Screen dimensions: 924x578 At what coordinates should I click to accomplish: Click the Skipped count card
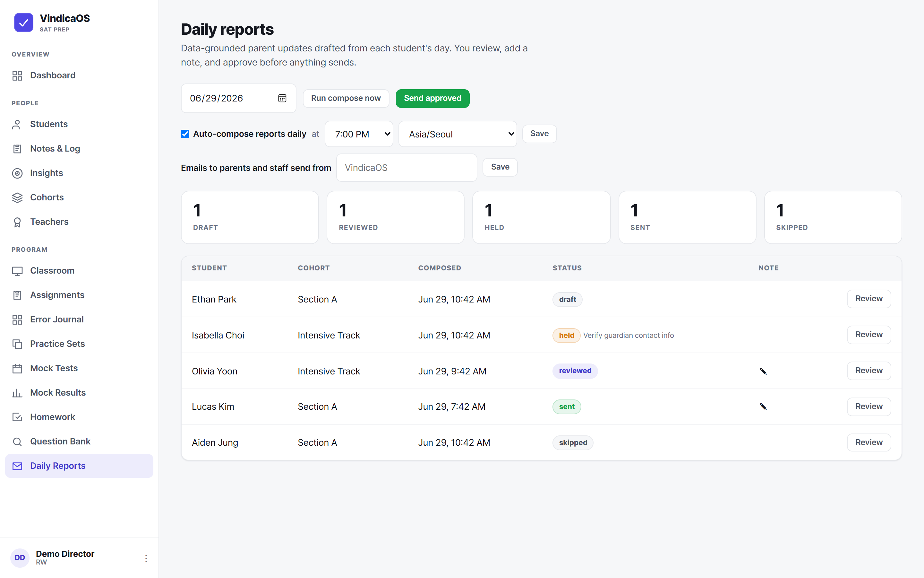click(x=833, y=217)
